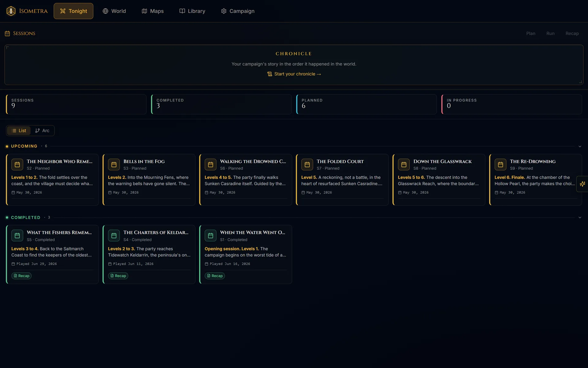
Task: Click small date icon on S7 card
Action: (303, 193)
